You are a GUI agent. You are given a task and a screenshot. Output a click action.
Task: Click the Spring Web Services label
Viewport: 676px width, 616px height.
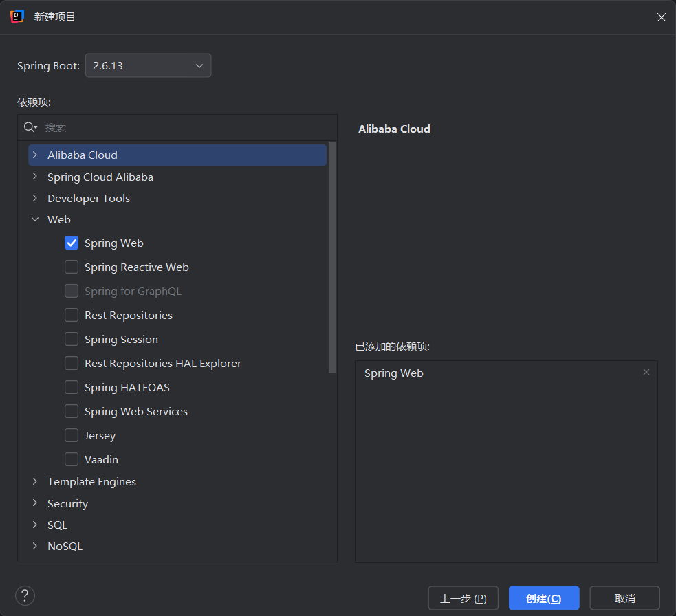pos(136,412)
